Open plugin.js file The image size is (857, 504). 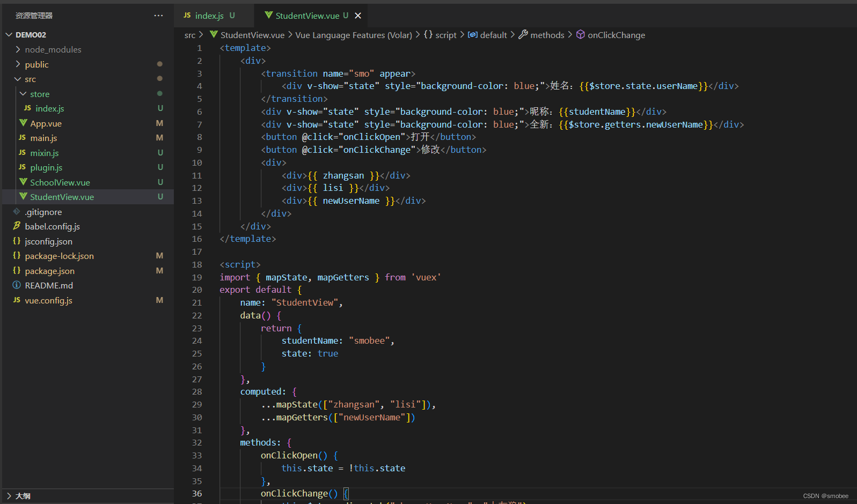tap(46, 167)
